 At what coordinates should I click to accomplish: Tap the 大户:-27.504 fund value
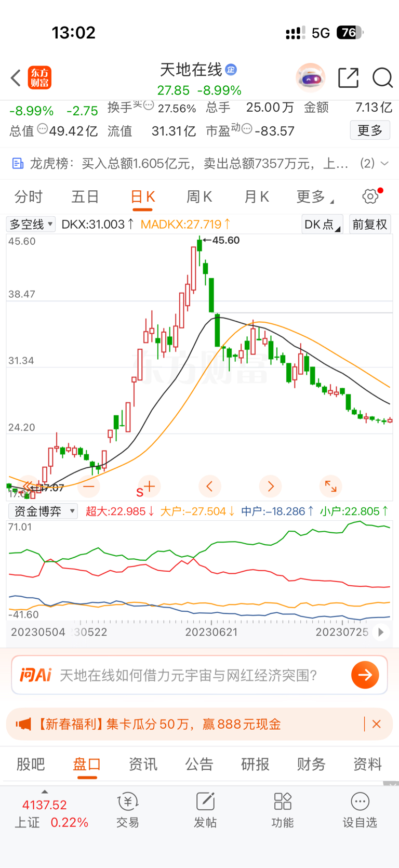pos(197,511)
